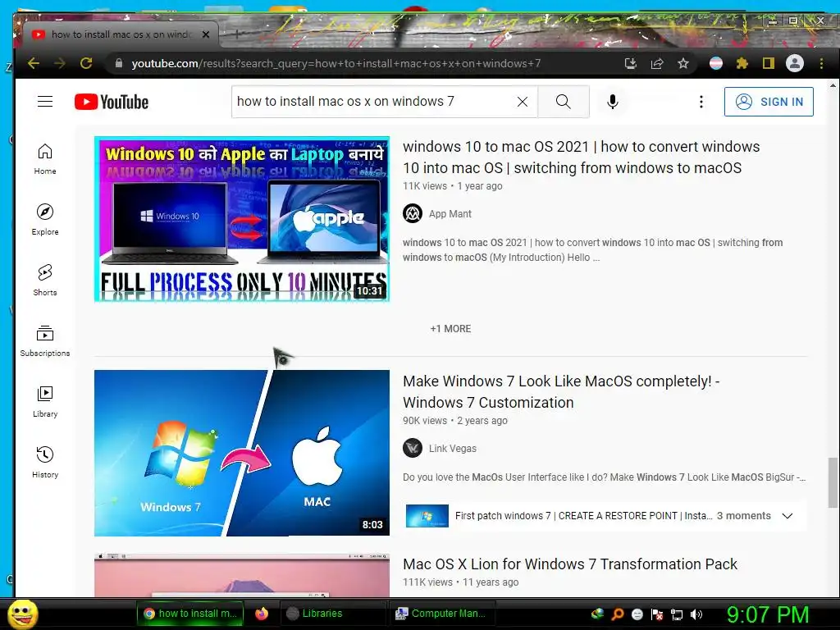840x630 pixels.
Task: Click the magnifier search button
Action: (x=563, y=101)
